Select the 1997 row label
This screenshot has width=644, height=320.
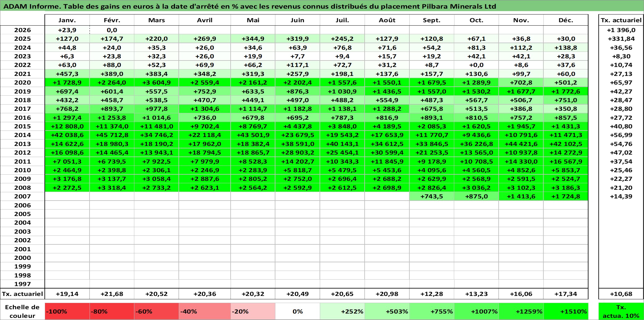click(x=23, y=284)
